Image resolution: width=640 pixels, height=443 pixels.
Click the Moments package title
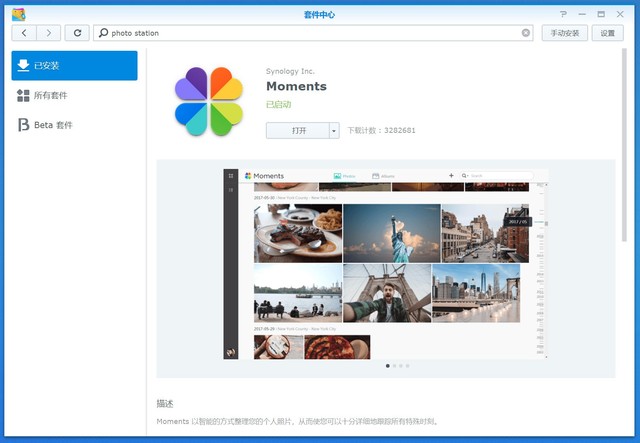296,86
